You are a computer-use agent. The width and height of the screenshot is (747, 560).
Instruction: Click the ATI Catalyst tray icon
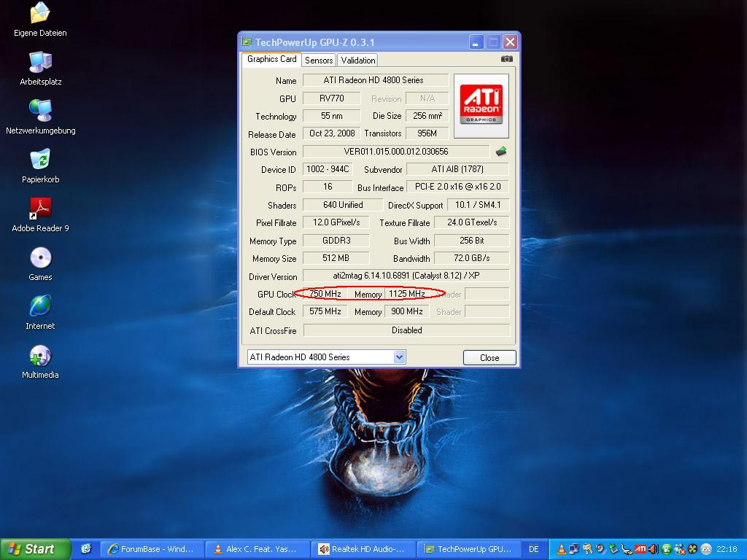[640, 549]
